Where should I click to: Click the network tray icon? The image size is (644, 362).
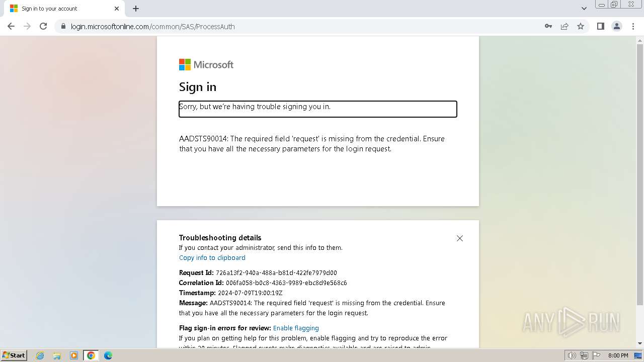(584, 355)
